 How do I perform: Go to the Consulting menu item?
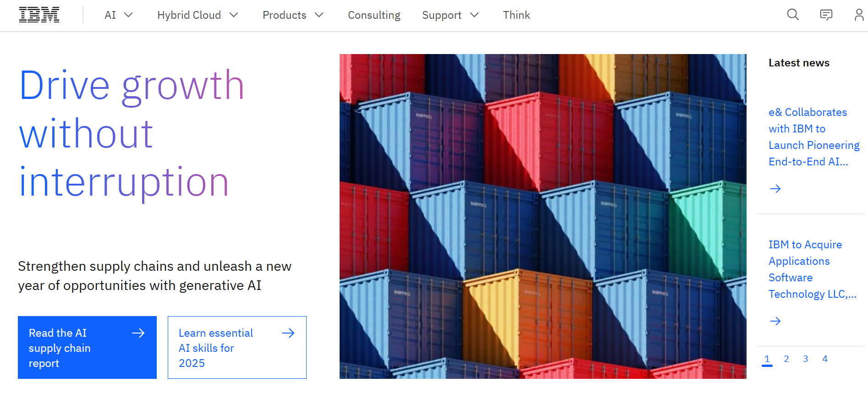pyautogui.click(x=374, y=15)
